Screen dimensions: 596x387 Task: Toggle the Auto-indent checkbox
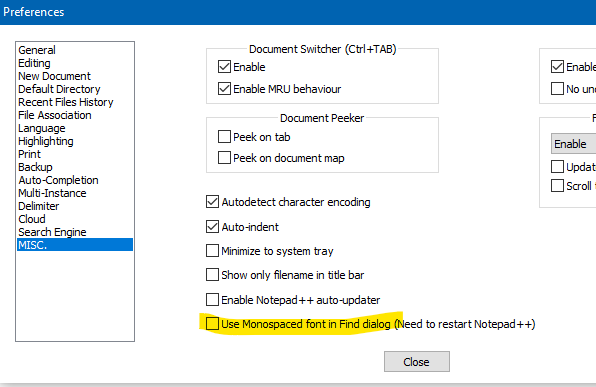tap(212, 227)
